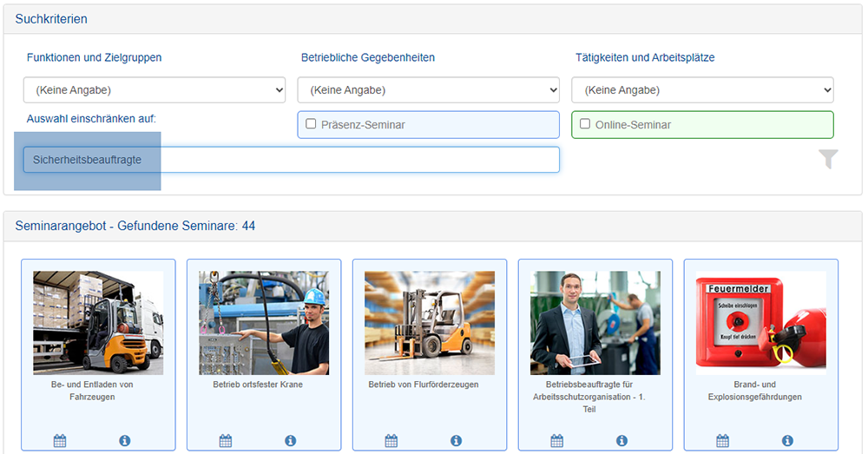
Task: Click the Sicherheitsbeauftragte search field
Action: pos(291,160)
